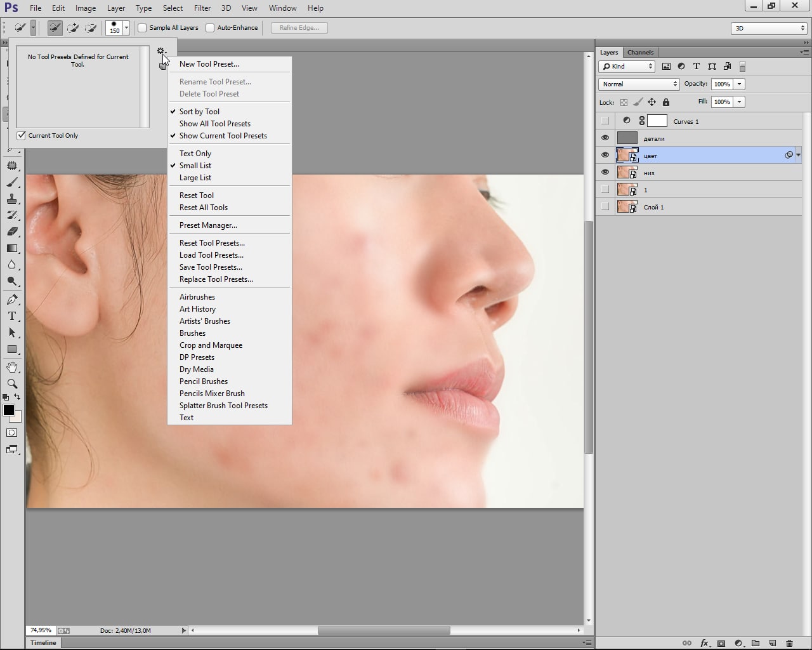The image size is (812, 650).
Task: Uncheck Current Tool Only checkbox
Action: [22, 135]
